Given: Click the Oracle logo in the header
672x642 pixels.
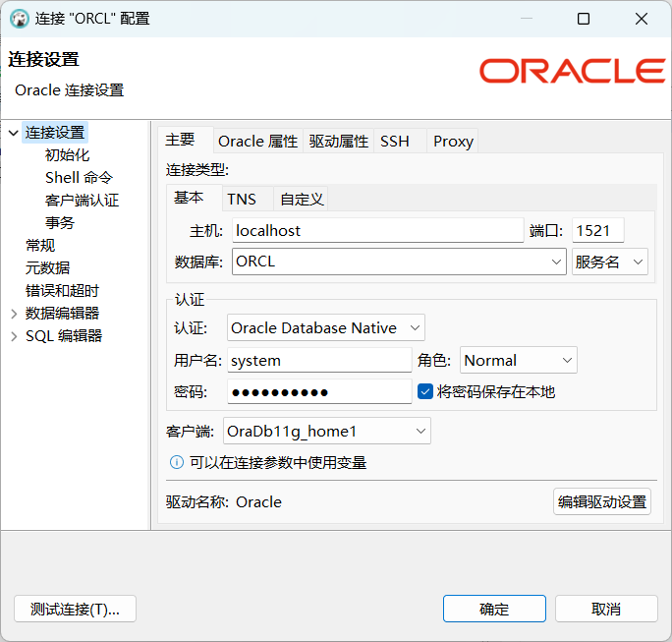Looking at the screenshot, I should (572, 71).
